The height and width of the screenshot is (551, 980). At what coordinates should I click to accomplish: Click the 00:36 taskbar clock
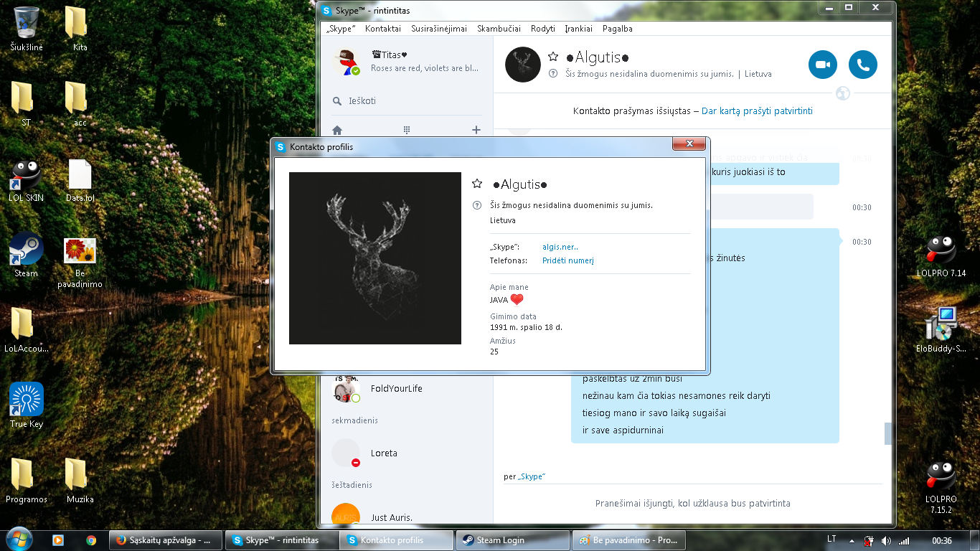(941, 540)
